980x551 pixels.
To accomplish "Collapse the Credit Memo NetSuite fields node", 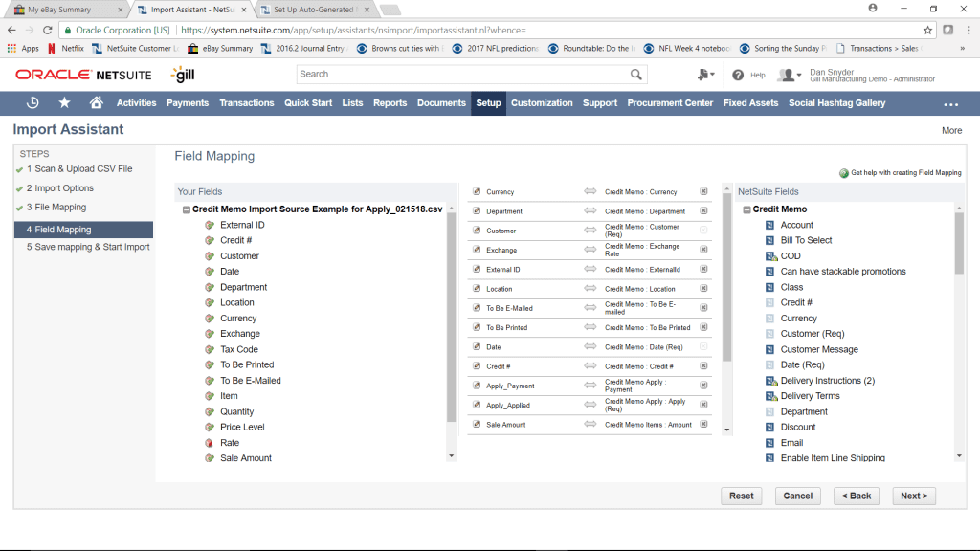I will click(x=746, y=209).
